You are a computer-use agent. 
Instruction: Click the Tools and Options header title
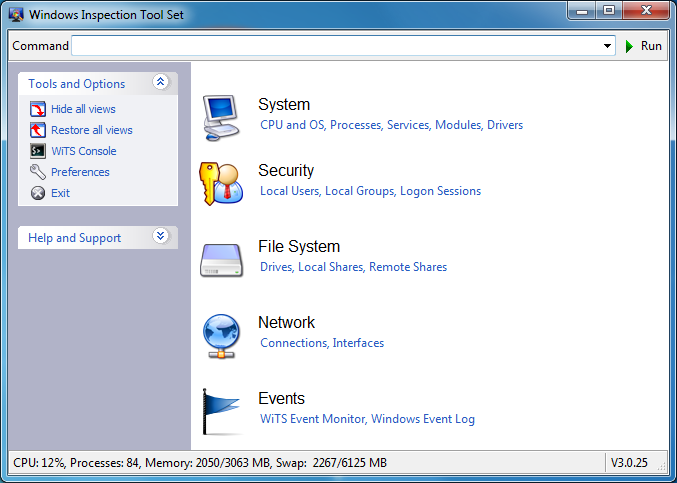point(76,84)
